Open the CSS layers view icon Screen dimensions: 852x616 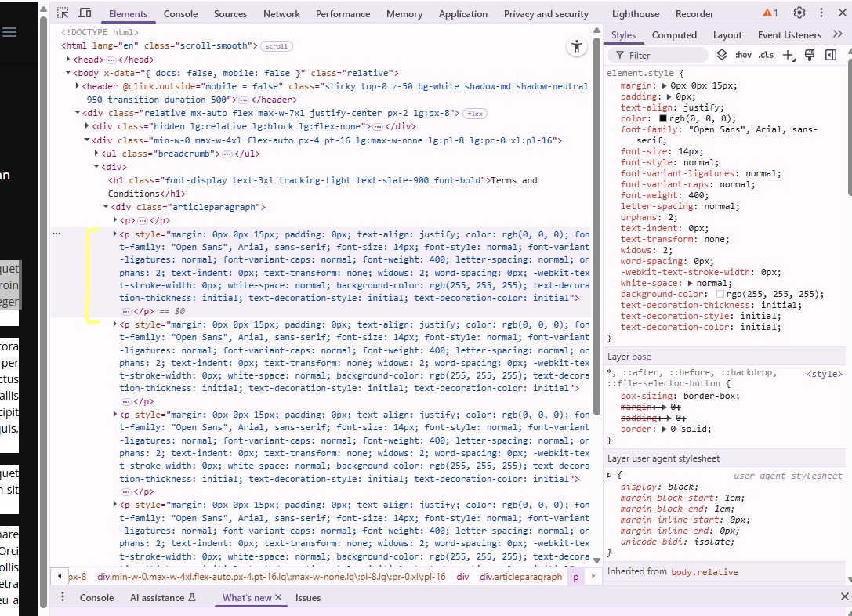pyautogui.click(x=722, y=55)
